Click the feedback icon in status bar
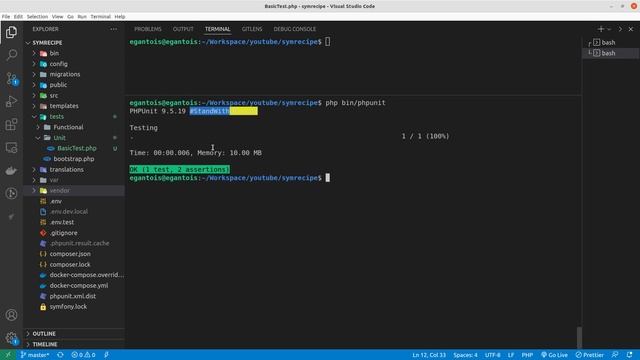The height and width of the screenshot is (360, 640). tap(615, 355)
